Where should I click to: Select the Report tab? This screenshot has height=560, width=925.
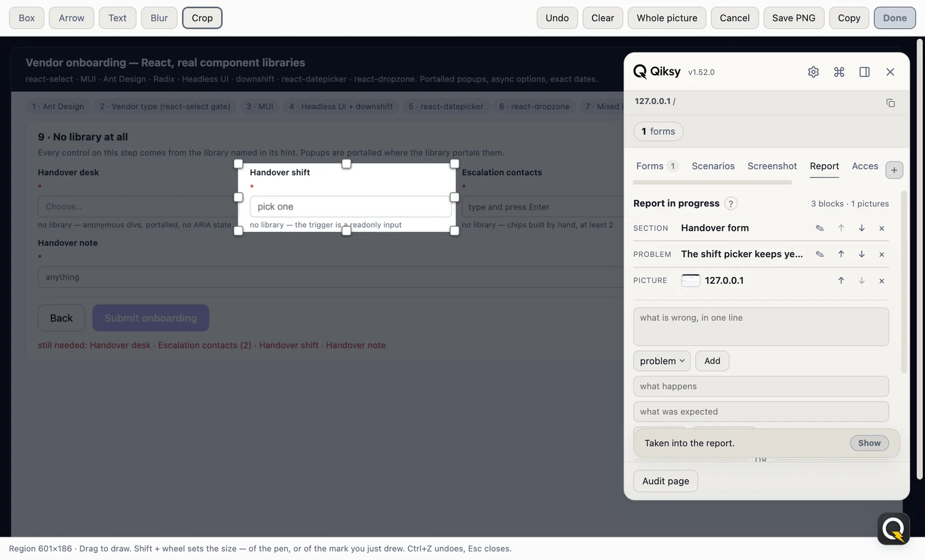point(824,166)
